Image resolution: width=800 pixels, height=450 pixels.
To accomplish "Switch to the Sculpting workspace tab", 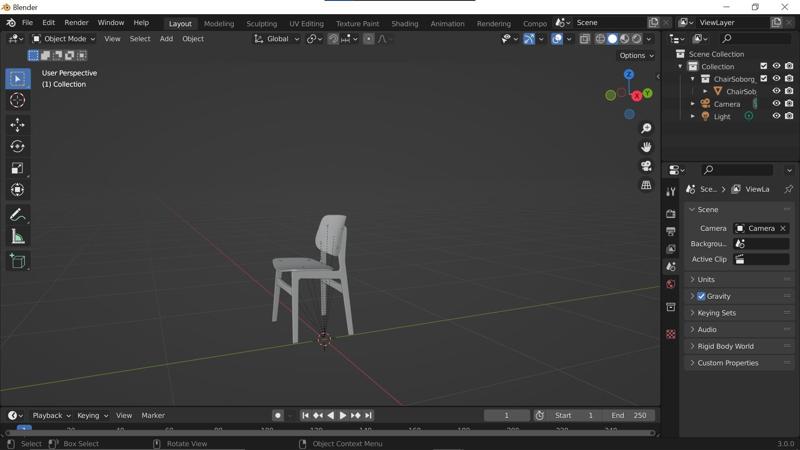I will tap(261, 23).
